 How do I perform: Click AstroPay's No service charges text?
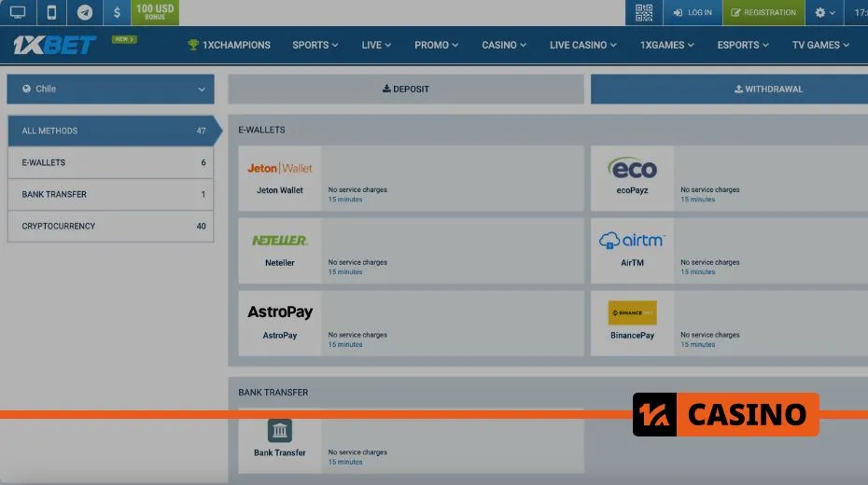pos(357,335)
